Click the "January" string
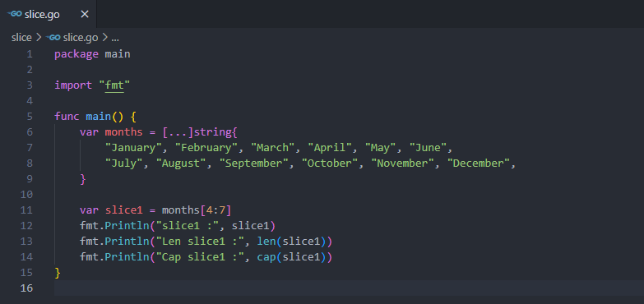Image resolution: width=644 pixels, height=304 pixels. 133,148
